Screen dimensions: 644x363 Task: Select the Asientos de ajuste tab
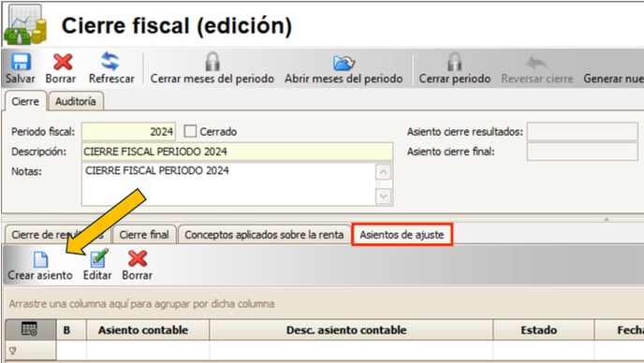pos(402,235)
